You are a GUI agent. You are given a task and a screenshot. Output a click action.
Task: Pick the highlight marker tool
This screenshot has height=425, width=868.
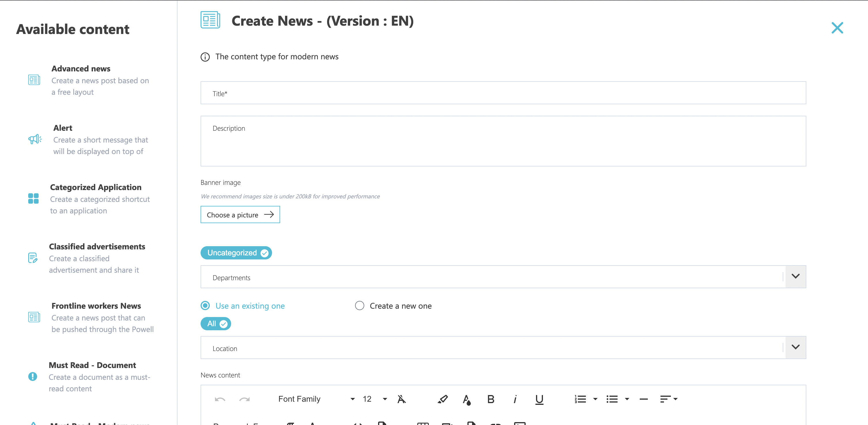point(442,399)
